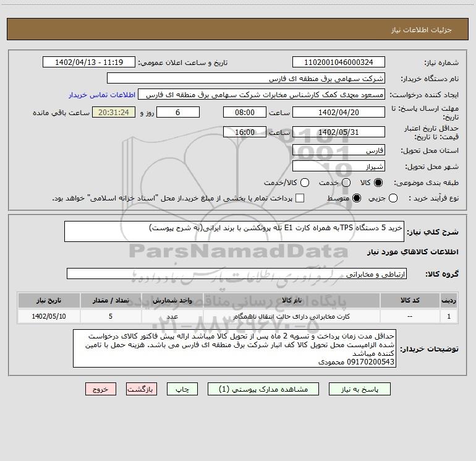Viewport: 476px width, 461px height.
Task: Click the goods code cell showing --
Action: pyautogui.click(x=410, y=316)
